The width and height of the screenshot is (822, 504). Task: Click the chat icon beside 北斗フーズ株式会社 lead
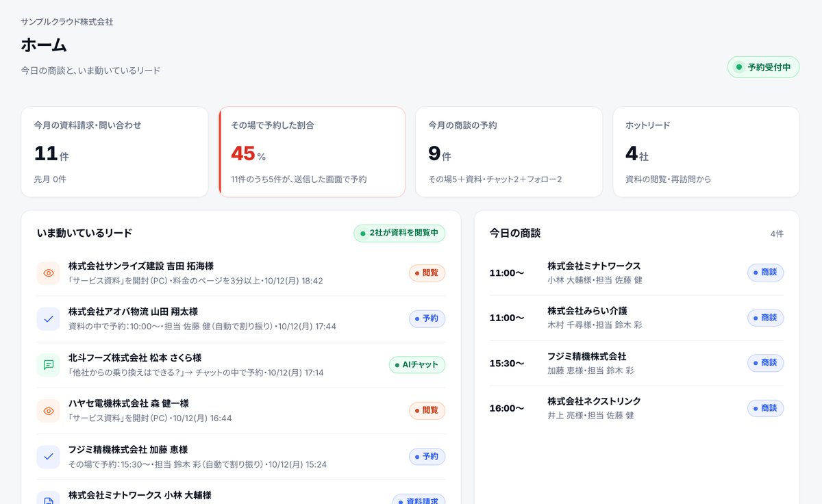click(x=49, y=365)
